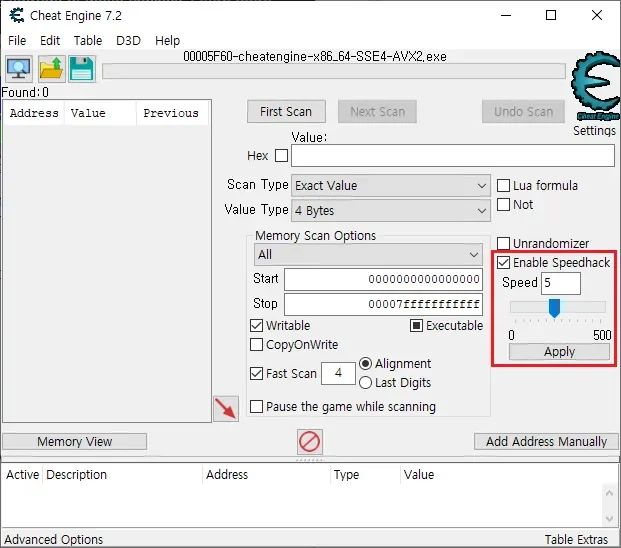The width and height of the screenshot is (621, 548).
Task: Click the scan progress bar
Action: pos(333,71)
